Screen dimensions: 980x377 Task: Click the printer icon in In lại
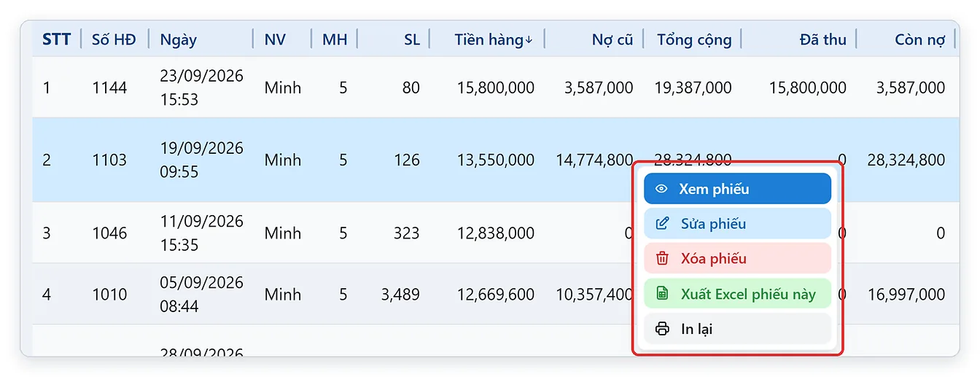pyautogui.click(x=662, y=329)
